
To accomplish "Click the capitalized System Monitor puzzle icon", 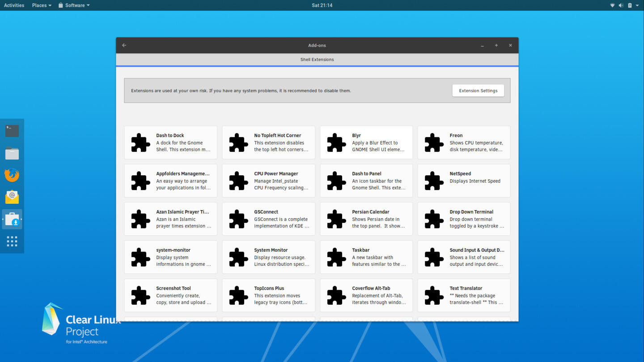I will tap(238, 257).
